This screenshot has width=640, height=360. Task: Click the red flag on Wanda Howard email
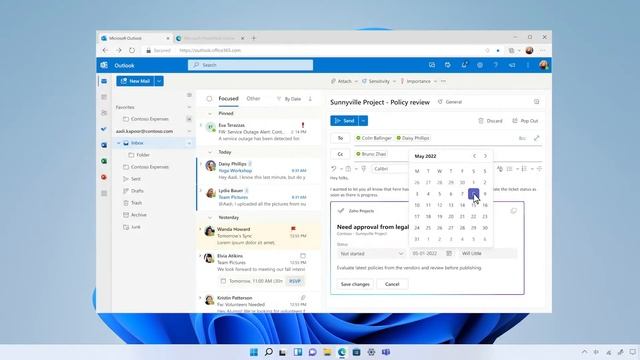pos(293,229)
